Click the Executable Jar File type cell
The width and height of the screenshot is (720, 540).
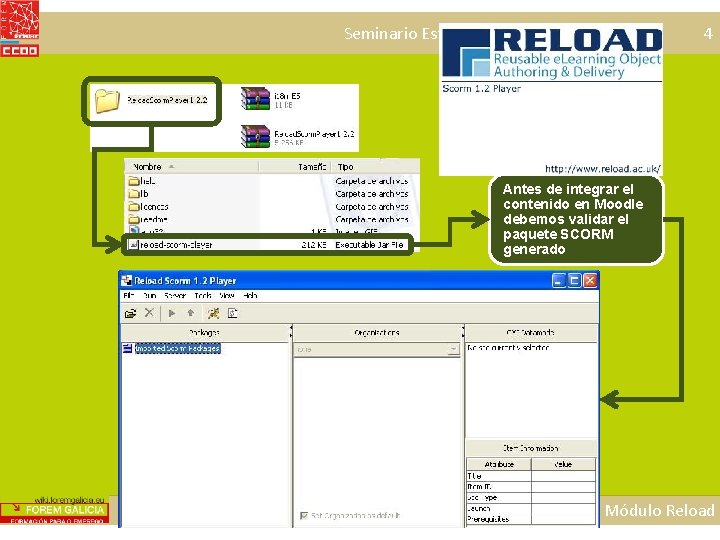(369, 245)
